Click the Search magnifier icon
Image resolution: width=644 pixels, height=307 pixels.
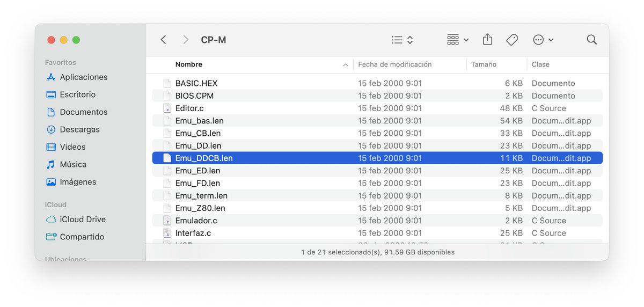coord(591,40)
